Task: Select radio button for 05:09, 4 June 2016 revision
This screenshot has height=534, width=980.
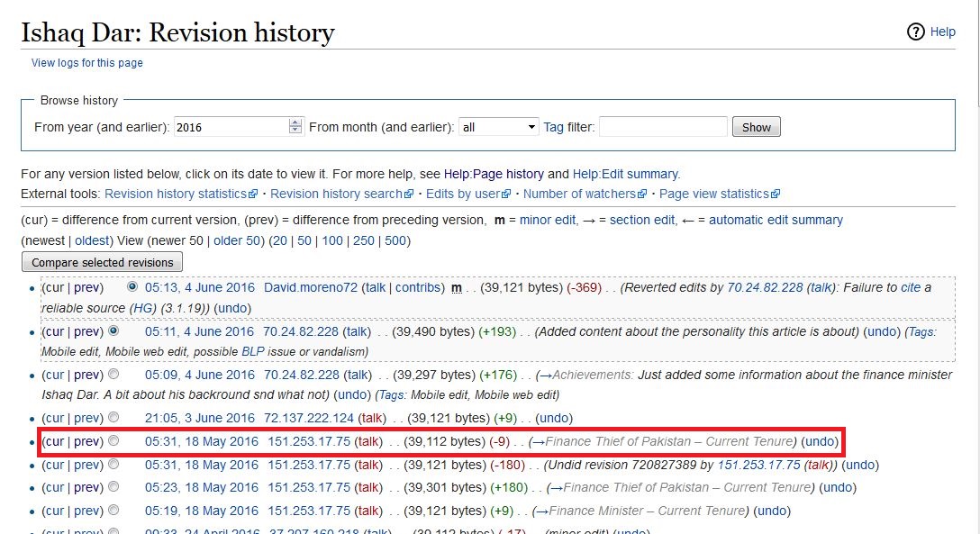Action: (113, 375)
